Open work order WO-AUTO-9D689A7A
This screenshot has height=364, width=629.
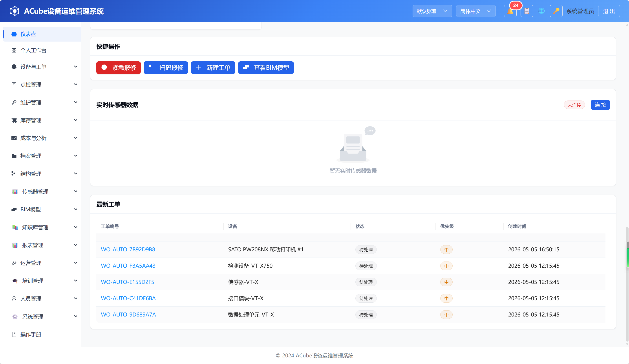(x=128, y=315)
